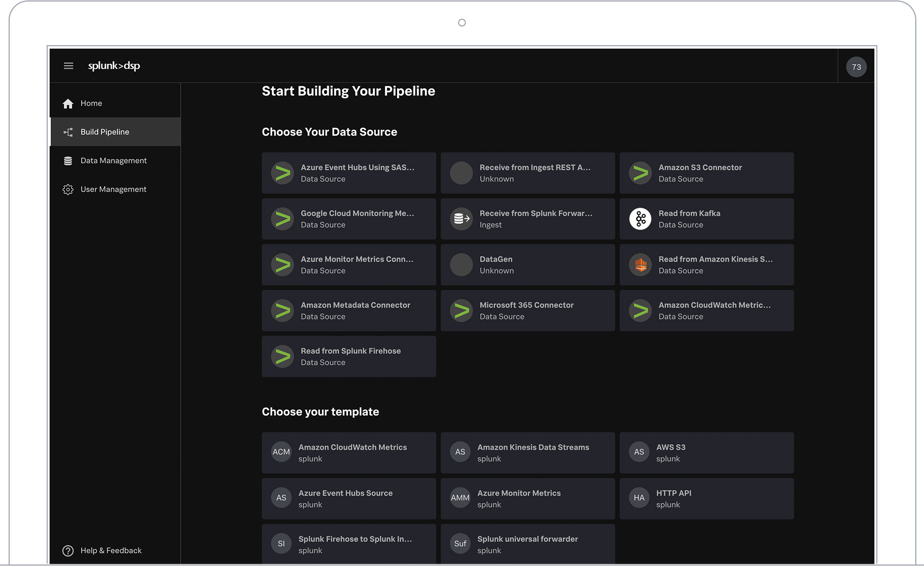Viewport: 924px width, 566px height.
Task: Pick the AWS S3 template
Action: pyautogui.click(x=707, y=453)
